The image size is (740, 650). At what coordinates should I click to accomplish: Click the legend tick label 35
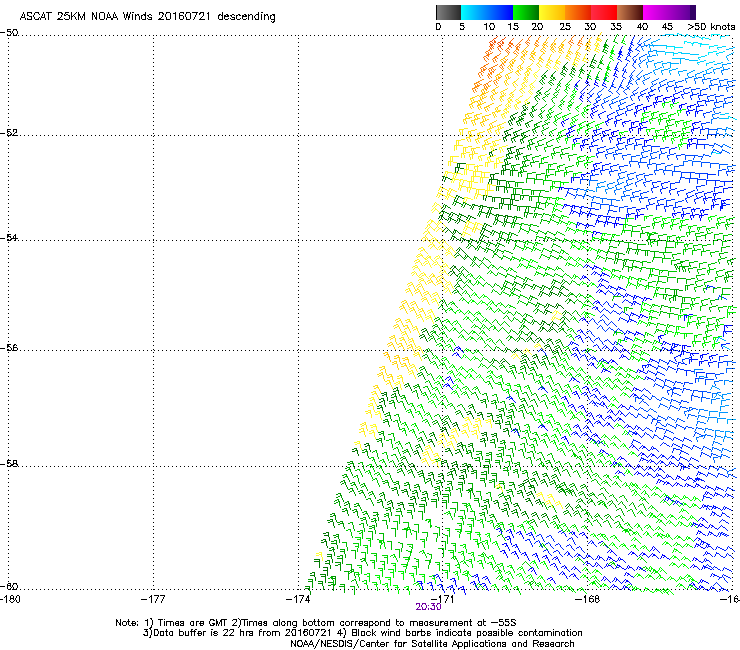616,27
